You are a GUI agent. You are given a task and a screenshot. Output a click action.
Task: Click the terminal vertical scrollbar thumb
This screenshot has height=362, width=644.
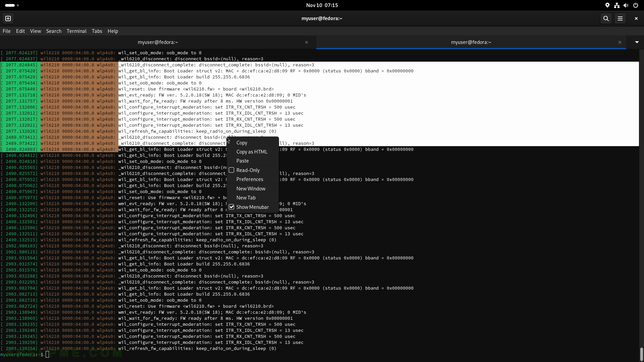click(x=641, y=354)
